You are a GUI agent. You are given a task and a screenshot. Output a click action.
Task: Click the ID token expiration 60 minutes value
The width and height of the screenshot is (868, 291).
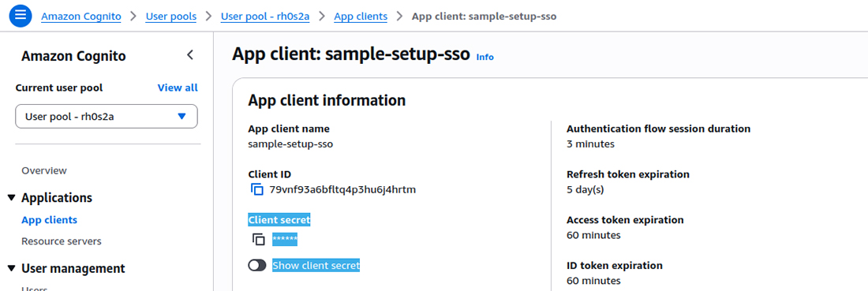(593, 281)
